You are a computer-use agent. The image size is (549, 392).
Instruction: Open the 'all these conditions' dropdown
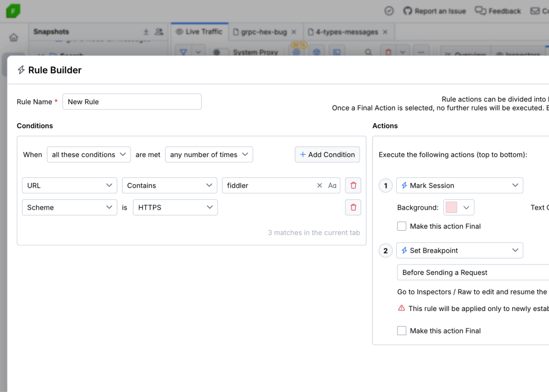(89, 154)
